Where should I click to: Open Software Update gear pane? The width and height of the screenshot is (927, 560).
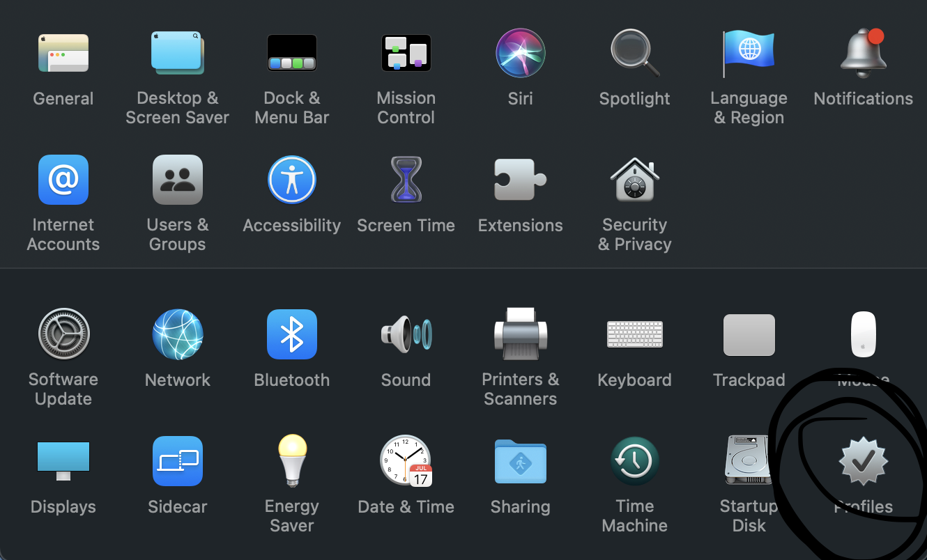63,334
